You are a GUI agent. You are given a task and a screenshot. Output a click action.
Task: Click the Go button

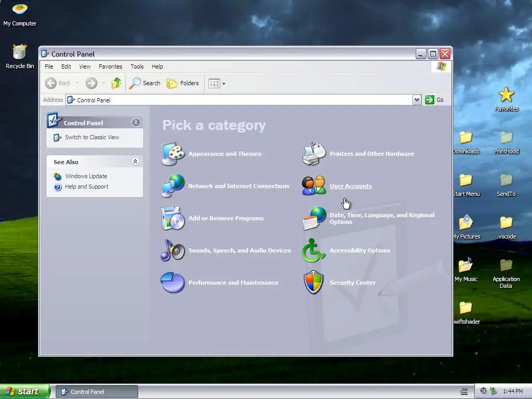(435, 100)
